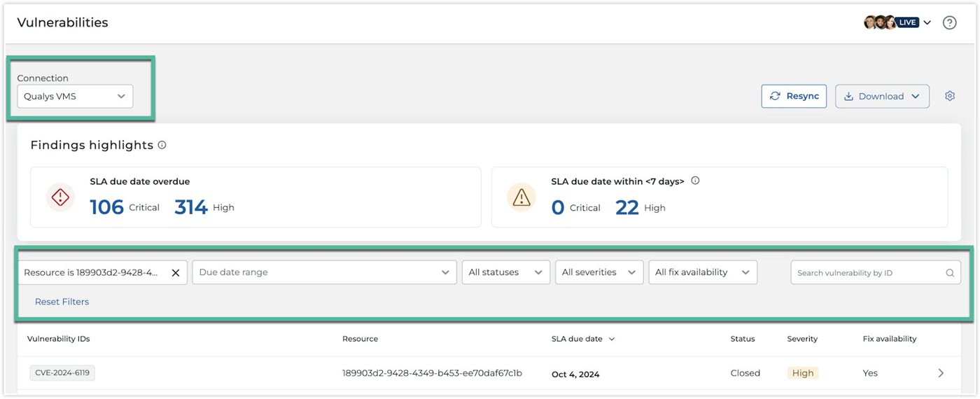The width and height of the screenshot is (980, 399).
Task: Click the Vulnerability IDs column header
Action: click(59, 339)
